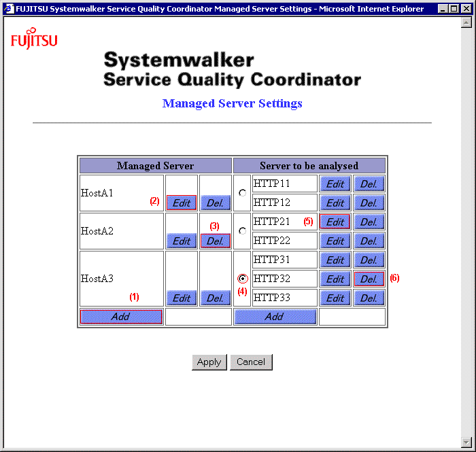The height and width of the screenshot is (452, 476).
Task: Minimize the Internet Explorer window
Action: 443,9
